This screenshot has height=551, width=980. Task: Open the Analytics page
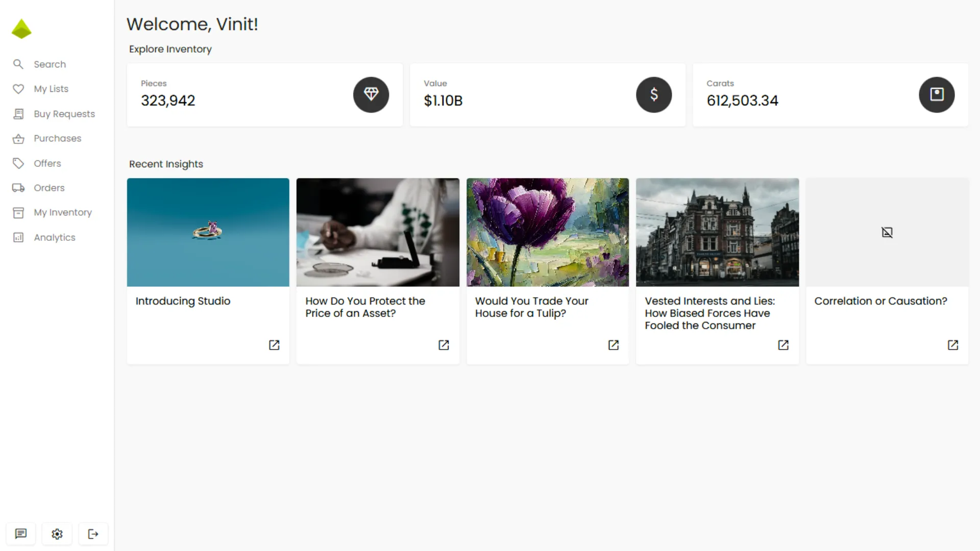point(54,237)
